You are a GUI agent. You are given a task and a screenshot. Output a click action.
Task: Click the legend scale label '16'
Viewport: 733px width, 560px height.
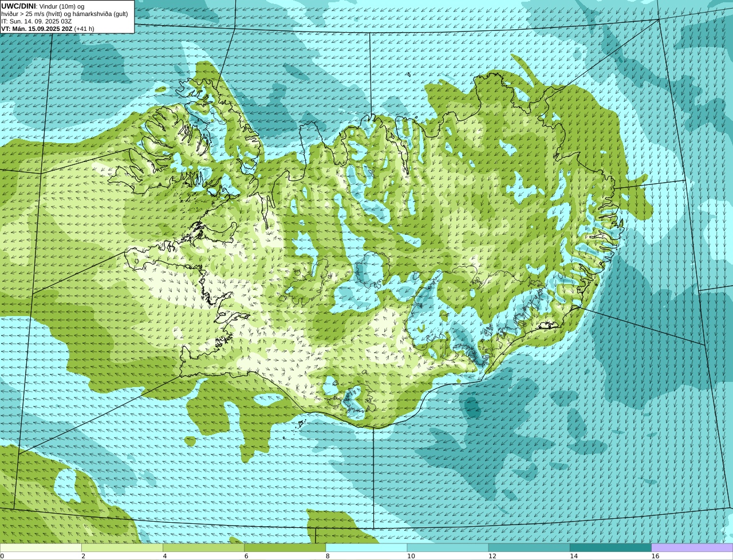[x=655, y=556]
